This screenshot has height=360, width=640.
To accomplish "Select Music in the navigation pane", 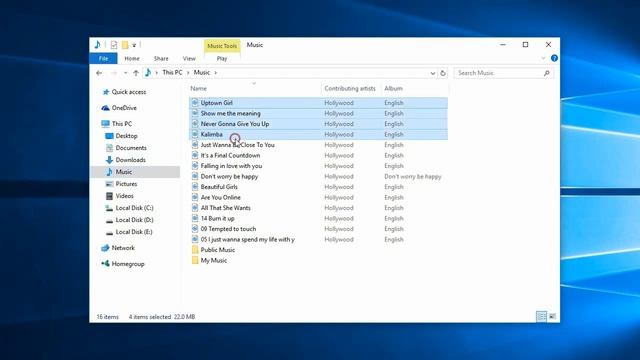I will (123, 172).
